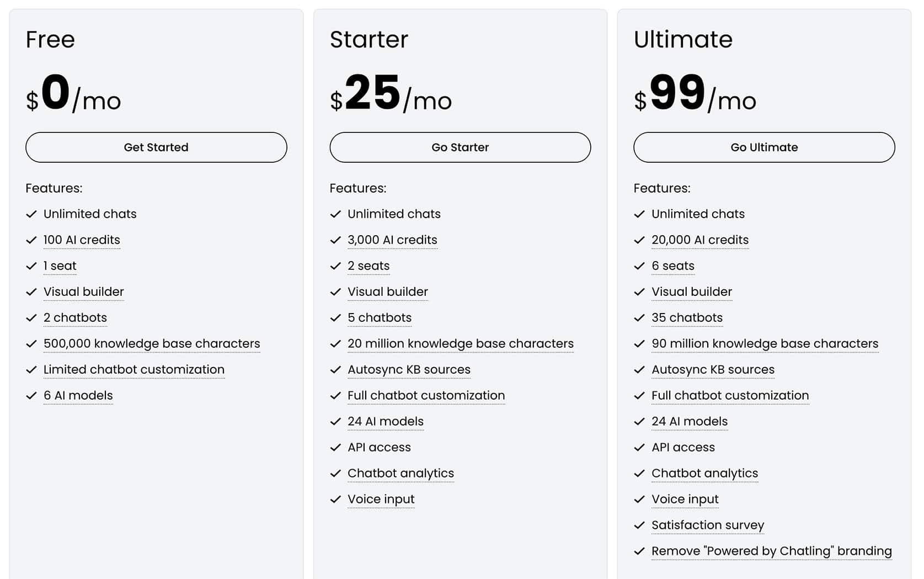This screenshot has width=924, height=579.
Task: Click the Go Starter button
Action: tap(460, 147)
